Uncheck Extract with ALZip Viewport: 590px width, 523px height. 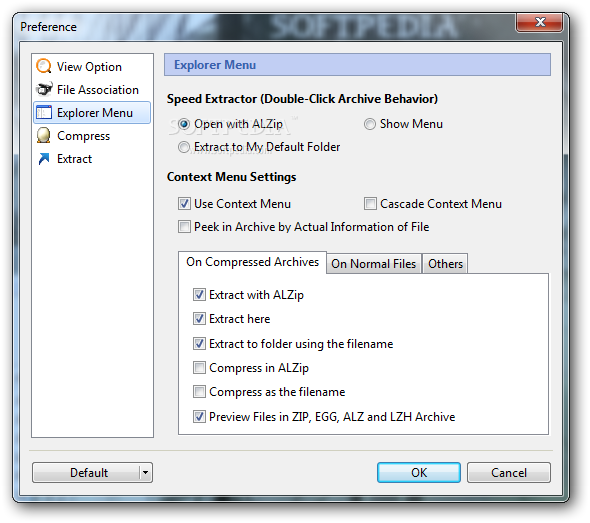(199, 295)
